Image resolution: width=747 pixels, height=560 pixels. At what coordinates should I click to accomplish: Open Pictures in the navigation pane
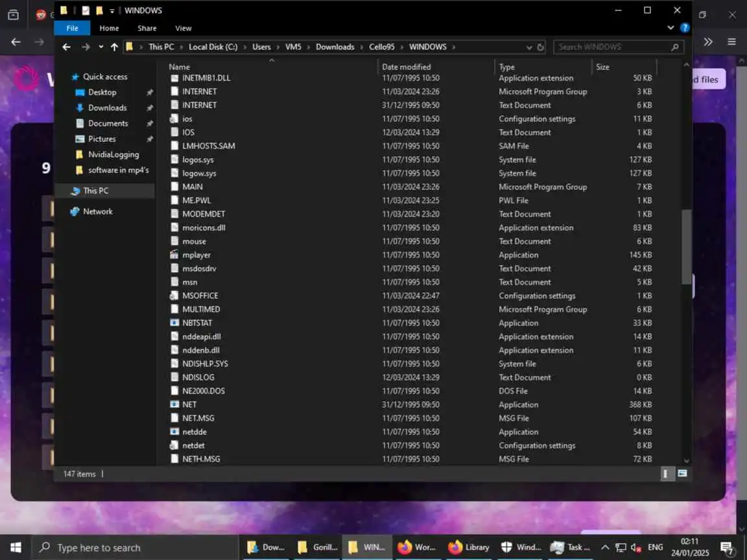(x=101, y=139)
